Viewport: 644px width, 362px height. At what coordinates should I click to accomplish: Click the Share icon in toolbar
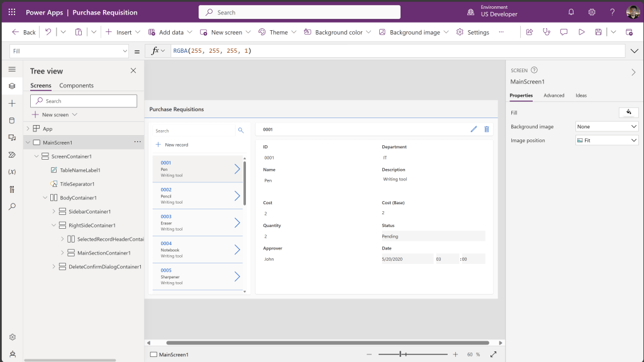[530, 32]
